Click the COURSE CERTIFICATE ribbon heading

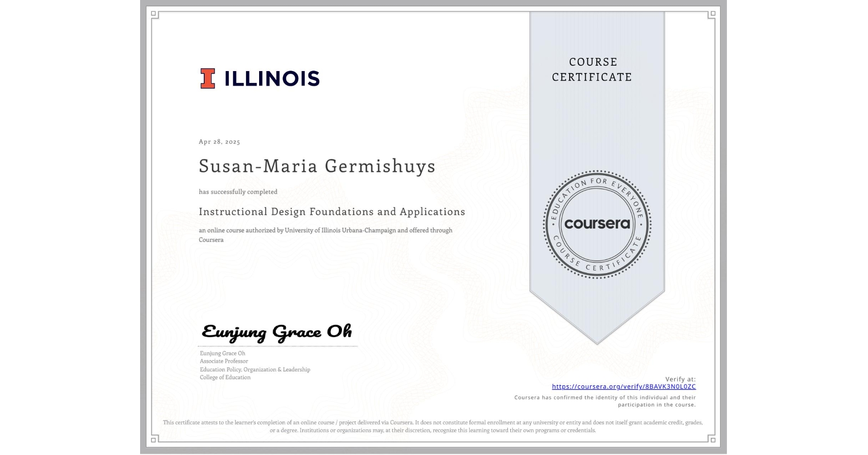[x=592, y=69]
